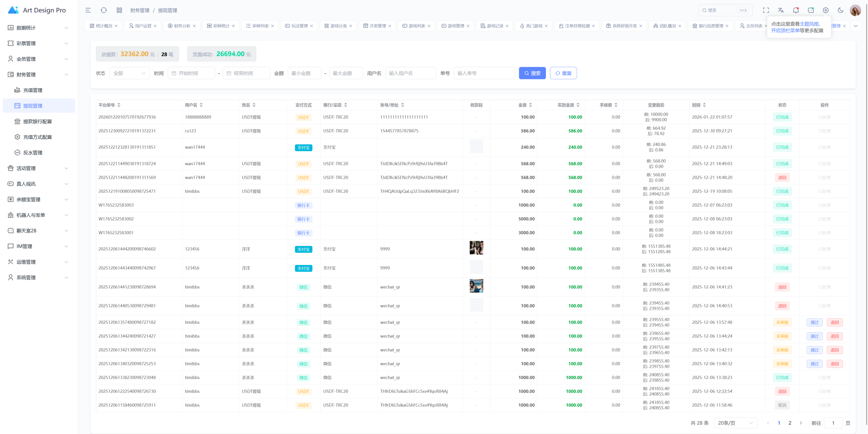Image resolution: width=868 pixels, height=434 pixels.
Task: Click the page refresh icon in header
Action: click(104, 10)
